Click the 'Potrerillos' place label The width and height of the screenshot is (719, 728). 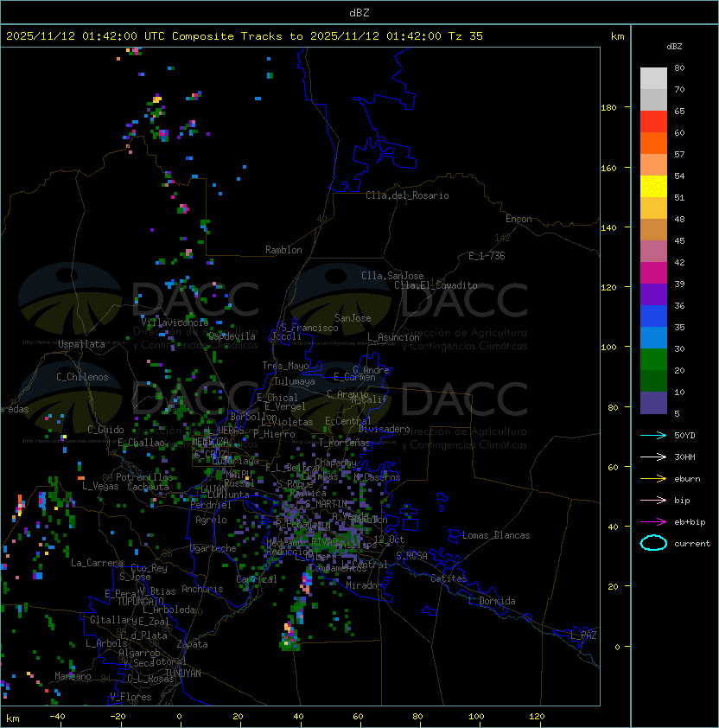tap(144, 477)
